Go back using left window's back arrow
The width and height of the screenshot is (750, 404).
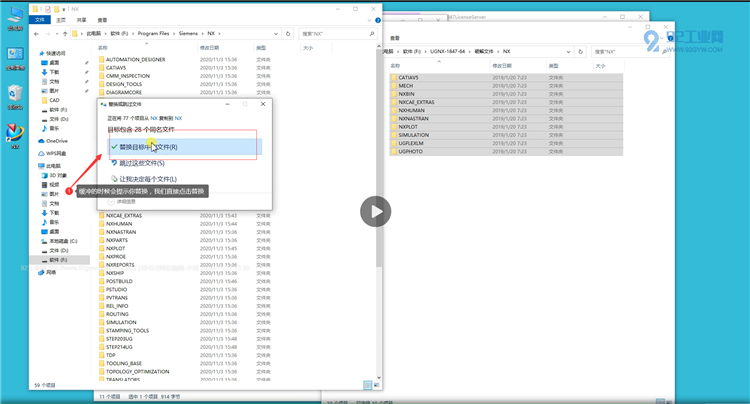coord(37,34)
